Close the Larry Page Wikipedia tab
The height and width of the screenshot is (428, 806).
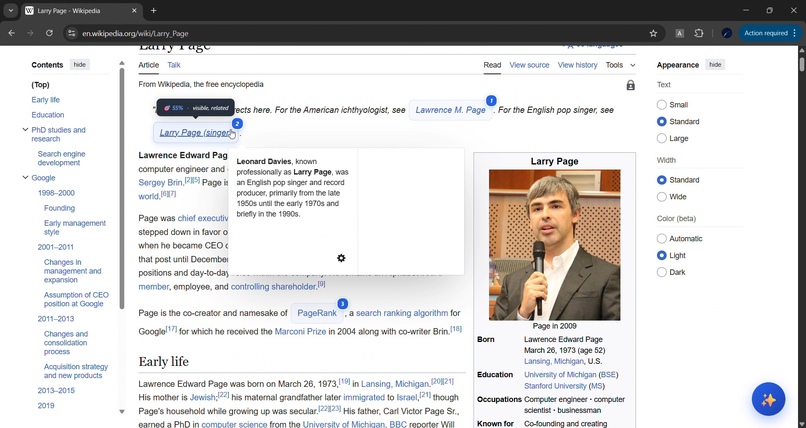tap(134, 10)
